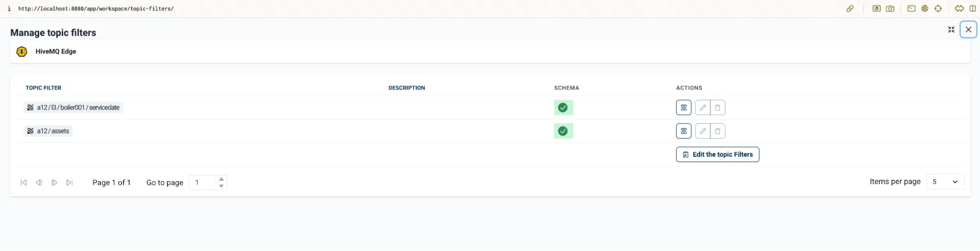View schema for a12/l3/boiler001/servicedate filter
The height and width of the screenshot is (251, 980).
[683, 108]
